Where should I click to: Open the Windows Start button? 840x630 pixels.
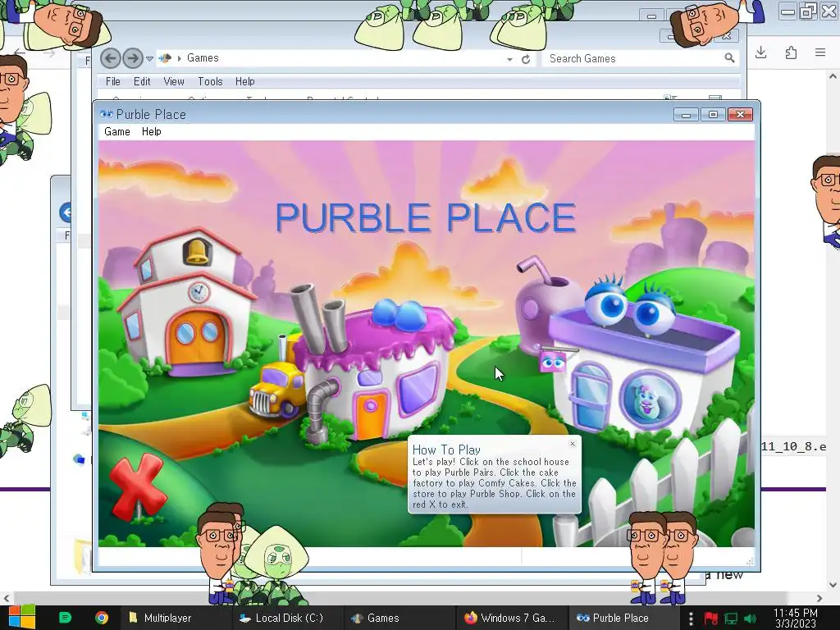(22, 618)
